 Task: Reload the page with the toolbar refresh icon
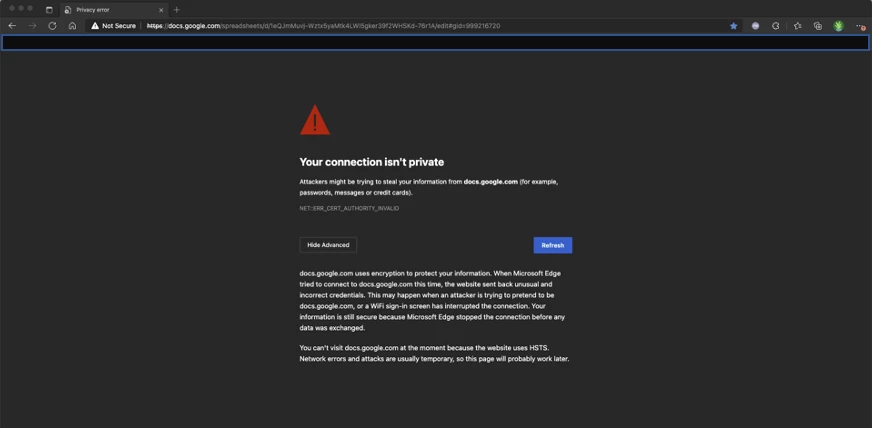pos(52,26)
